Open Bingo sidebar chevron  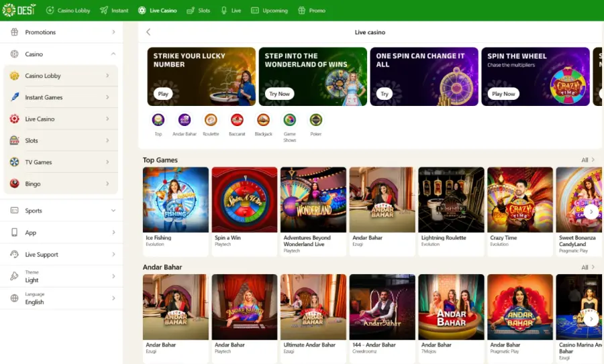(x=107, y=184)
